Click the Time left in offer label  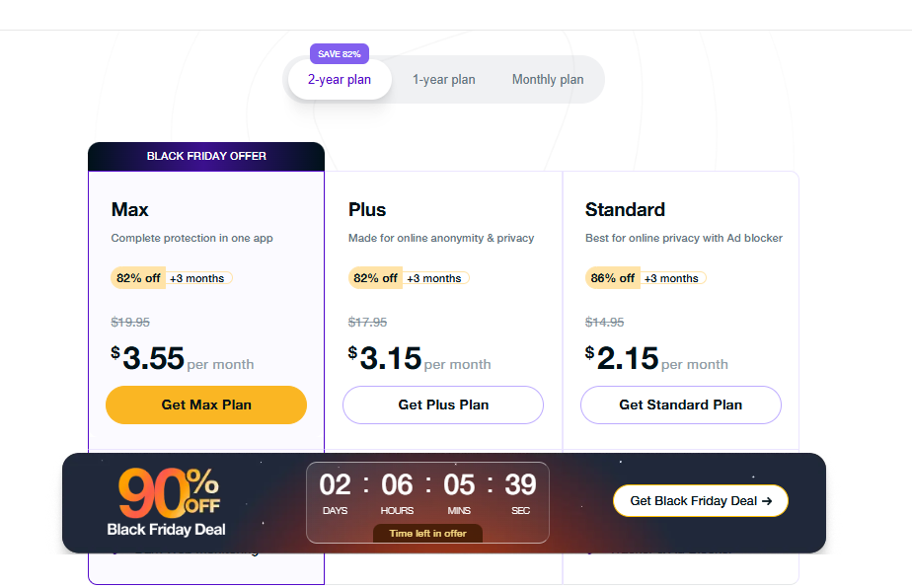click(x=427, y=533)
